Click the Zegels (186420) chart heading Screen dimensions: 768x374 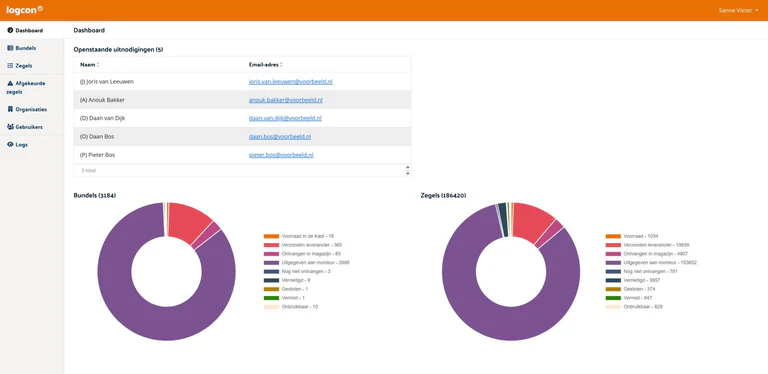[x=443, y=195]
